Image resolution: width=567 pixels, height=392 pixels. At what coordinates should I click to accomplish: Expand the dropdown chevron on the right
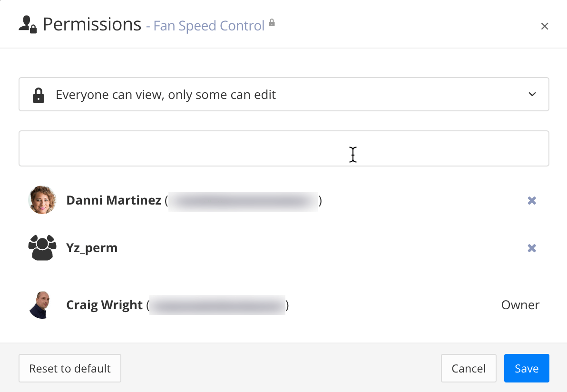(x=532, y=94)
